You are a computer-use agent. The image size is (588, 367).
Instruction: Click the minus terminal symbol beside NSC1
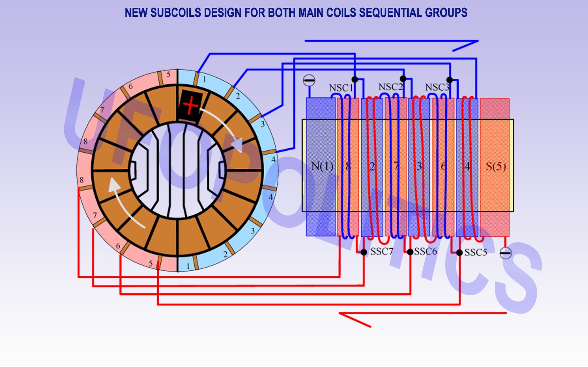pos(309,80)
